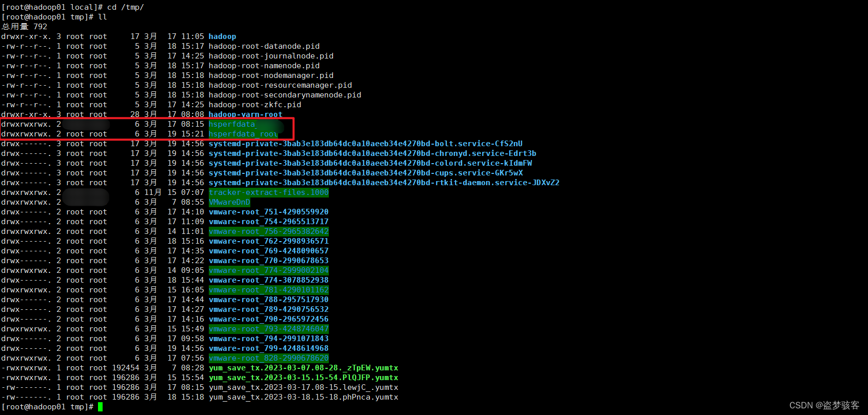Select hadoop-root-datanode.pid file name
Screen dimensions: 868x415
(x=264, y=46)
